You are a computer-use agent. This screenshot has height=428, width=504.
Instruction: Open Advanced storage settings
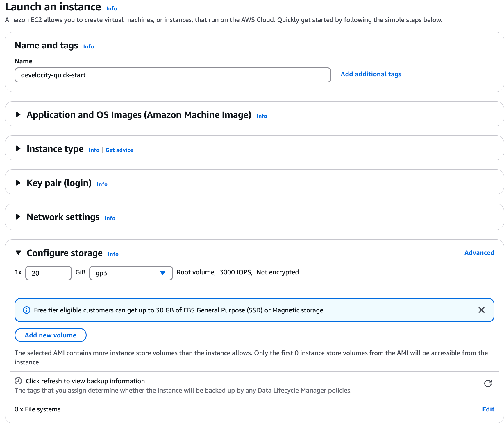coord(479,253)
